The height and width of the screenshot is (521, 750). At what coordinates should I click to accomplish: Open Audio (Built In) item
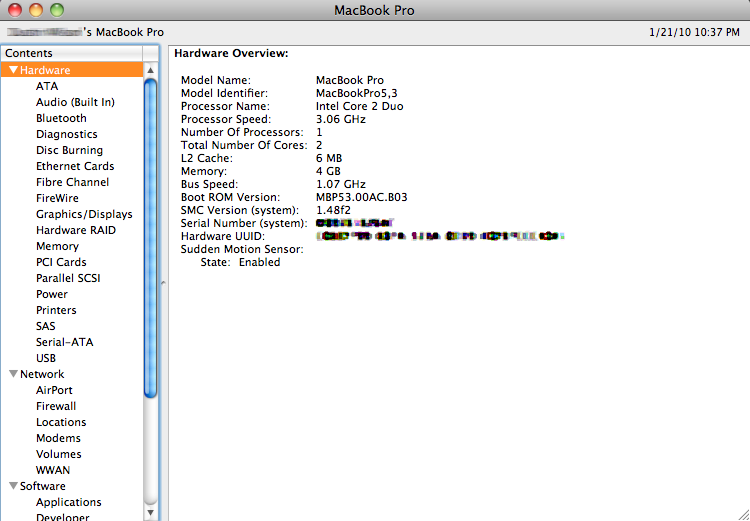pos(75,102)
